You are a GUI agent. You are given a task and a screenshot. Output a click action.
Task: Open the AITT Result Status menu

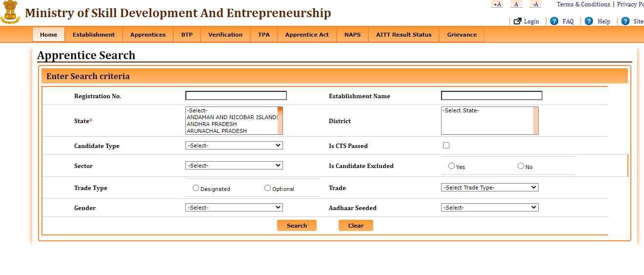(404, 35)
